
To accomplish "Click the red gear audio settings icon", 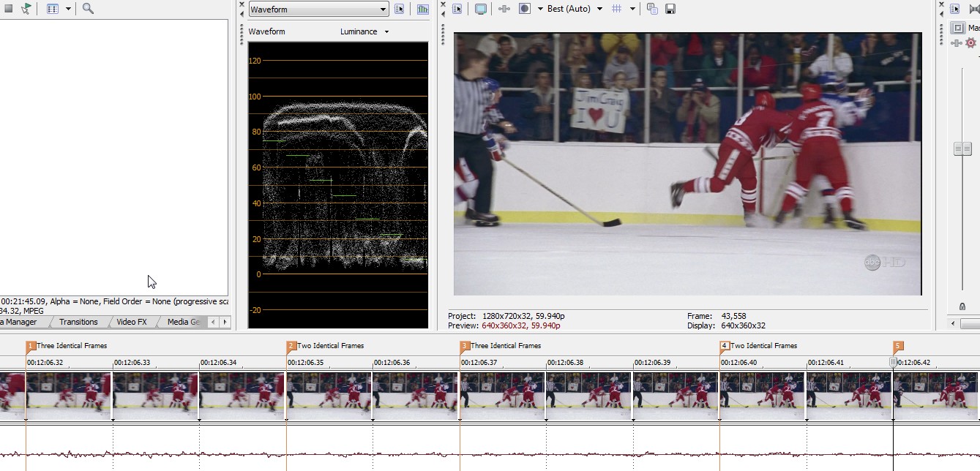I will (971, 43).
